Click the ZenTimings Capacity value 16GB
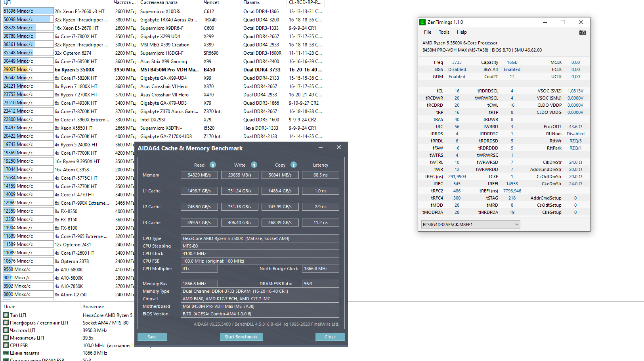This screenshot has height=361, width=644. (512, 62)
